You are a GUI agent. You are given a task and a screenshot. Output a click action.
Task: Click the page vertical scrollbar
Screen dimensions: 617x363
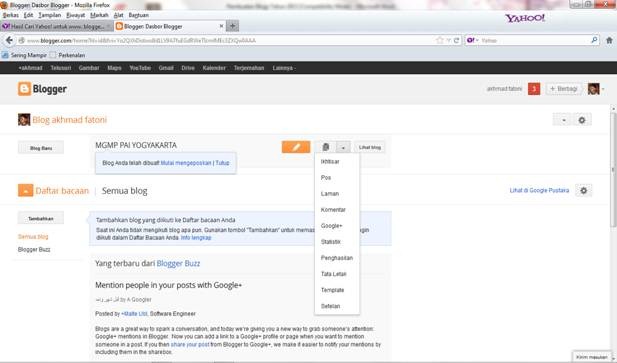pyautogui.click(x=613, y=169)
